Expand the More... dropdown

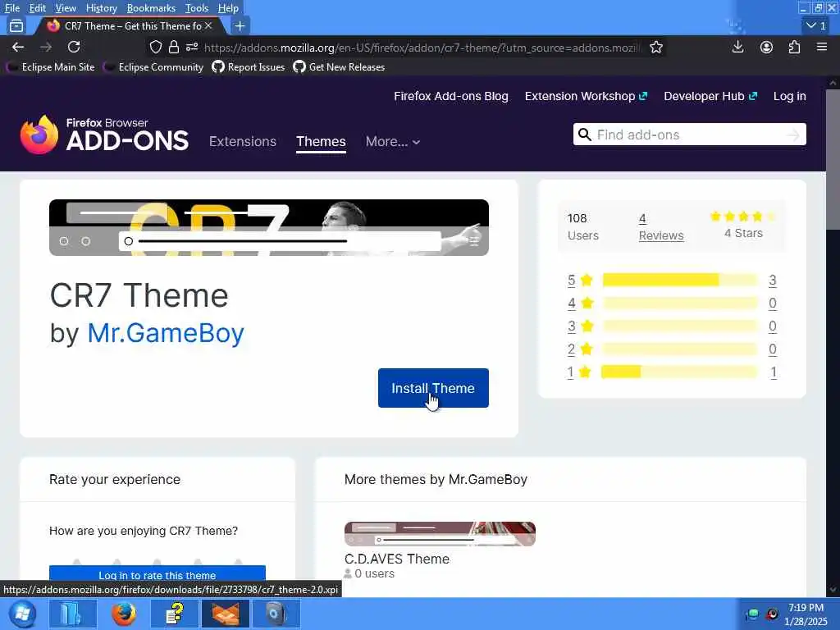(393, 141)
